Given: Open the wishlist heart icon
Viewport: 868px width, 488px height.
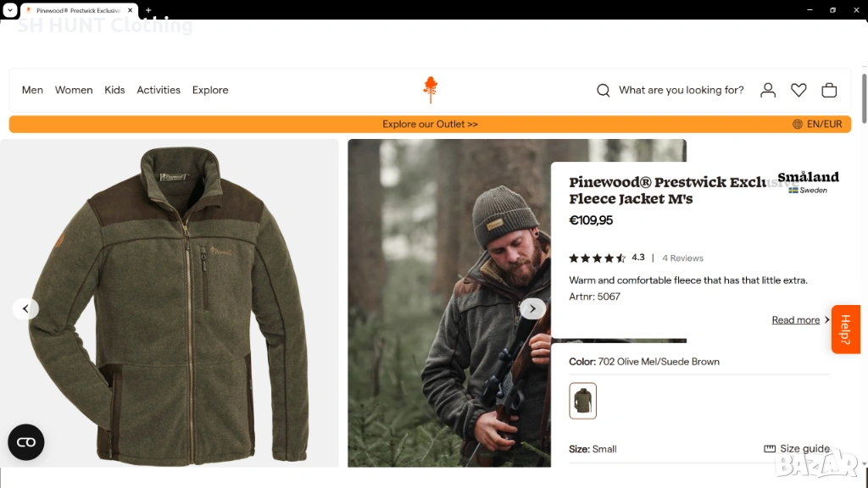Looking at the screenshot, I should pyautogui.click(x=798, y=91).
